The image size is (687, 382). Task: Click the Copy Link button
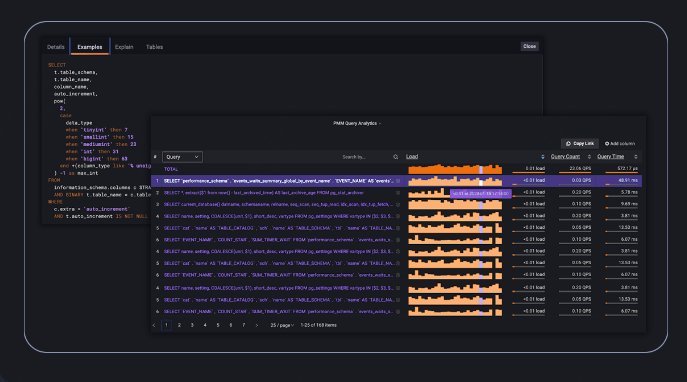(580, 144)
